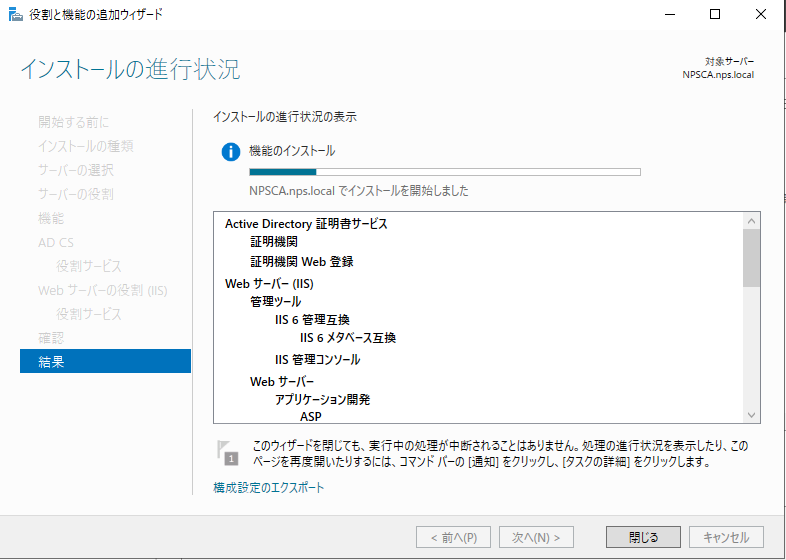786x560 pixels.
Task: Click the list scroll down arrow
Action: coord(751,415)
